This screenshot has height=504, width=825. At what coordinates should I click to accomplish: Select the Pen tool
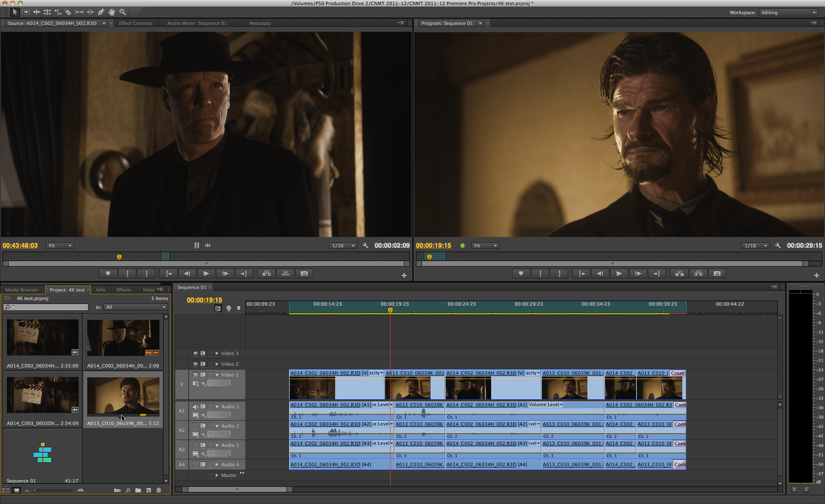pos(101,12)
